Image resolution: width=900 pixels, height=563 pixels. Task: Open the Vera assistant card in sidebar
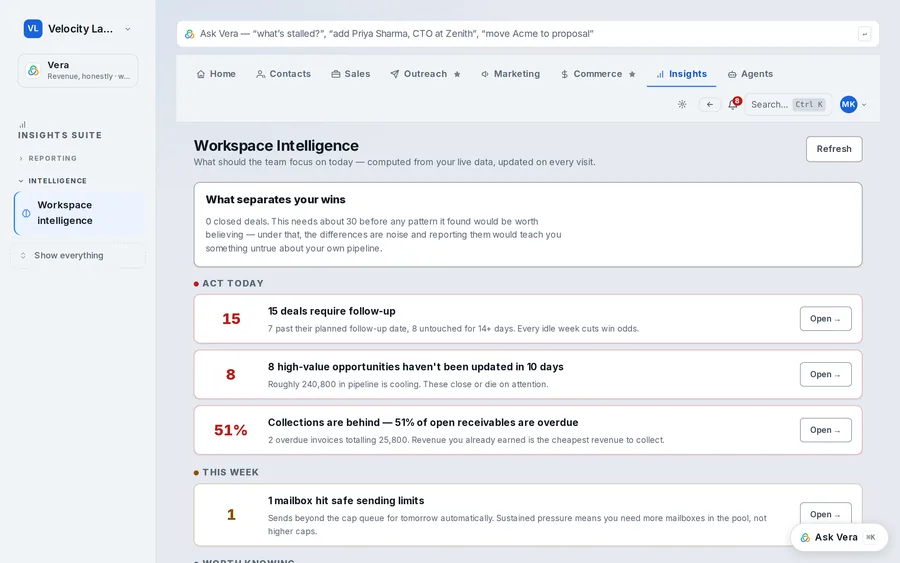coord(77,71)
